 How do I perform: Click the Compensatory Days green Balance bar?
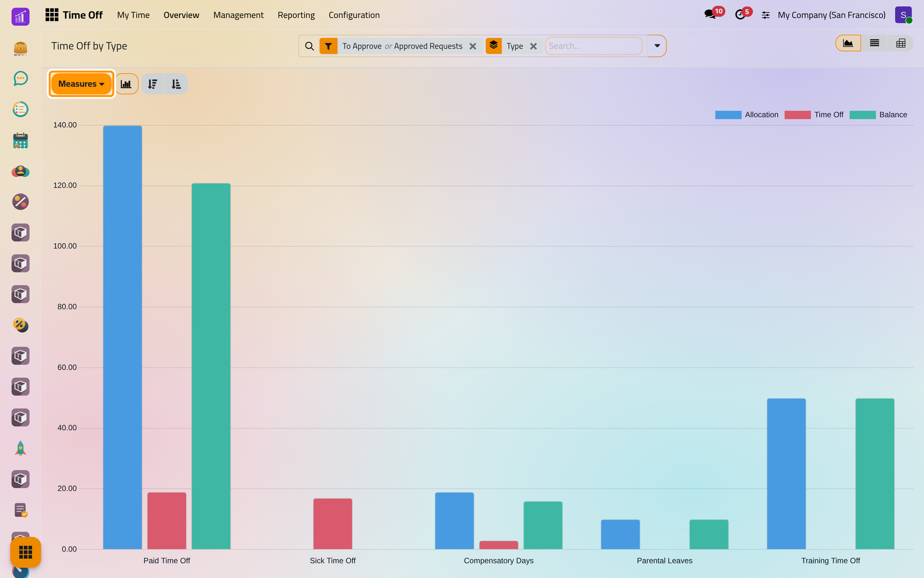[x=543, y=525]
